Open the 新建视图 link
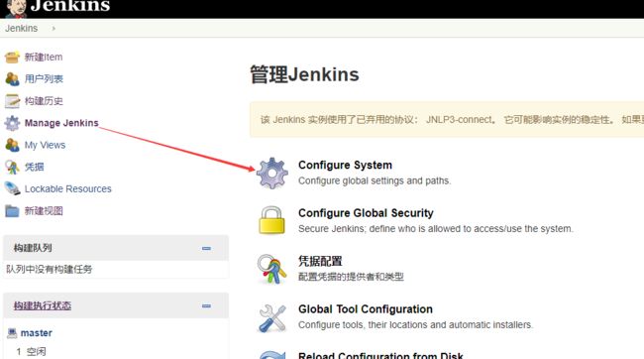644x359 pixels. (x=44, y=211)
